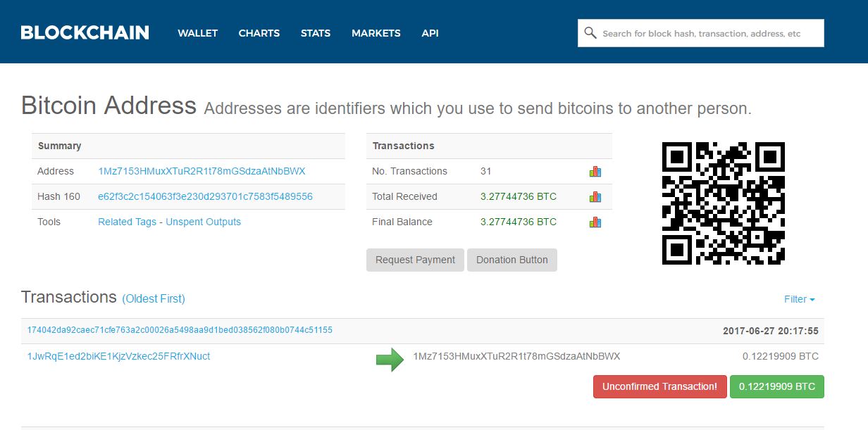The image size is (868, 430).
Task: Click the Request Payment button
Action: [x=416, y=260]
